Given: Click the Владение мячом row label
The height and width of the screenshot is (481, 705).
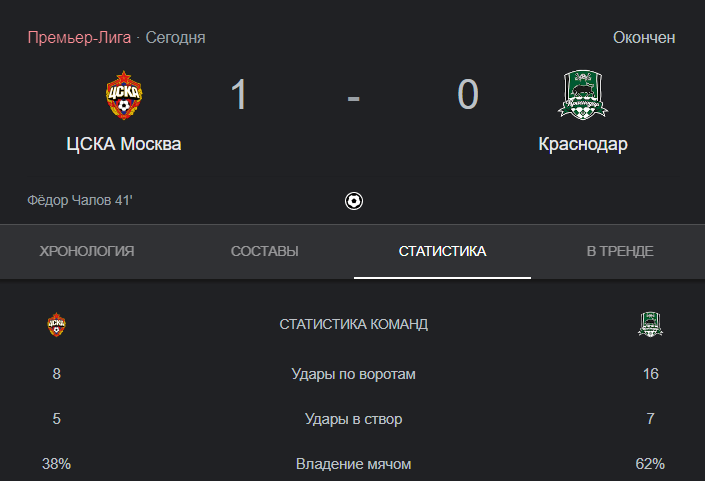Looking at the screenshot, I should (x=353, y=464).
